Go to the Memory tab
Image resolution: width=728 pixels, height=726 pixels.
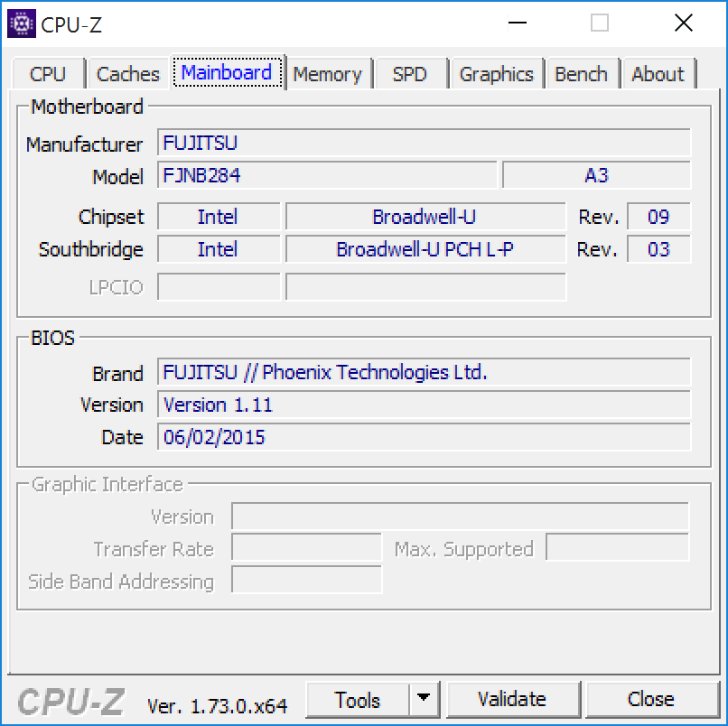pos(327,74)
